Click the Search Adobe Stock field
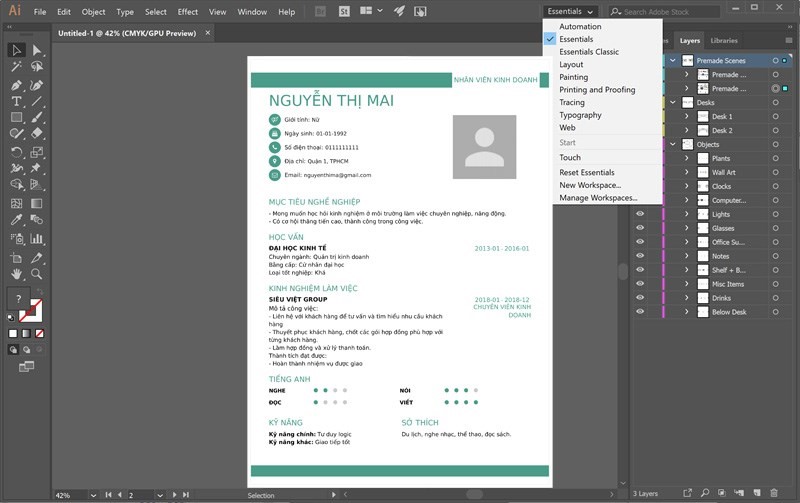 point(664,11)
